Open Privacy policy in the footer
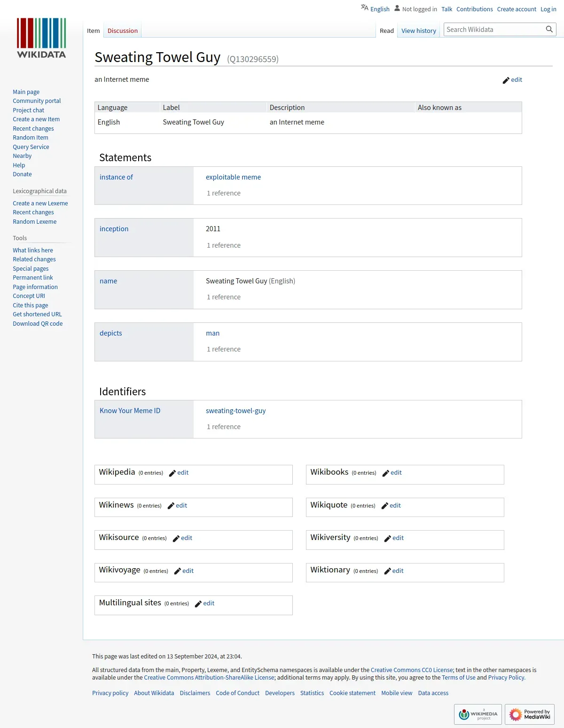This screenshot has height=728, width=564. 110,693
